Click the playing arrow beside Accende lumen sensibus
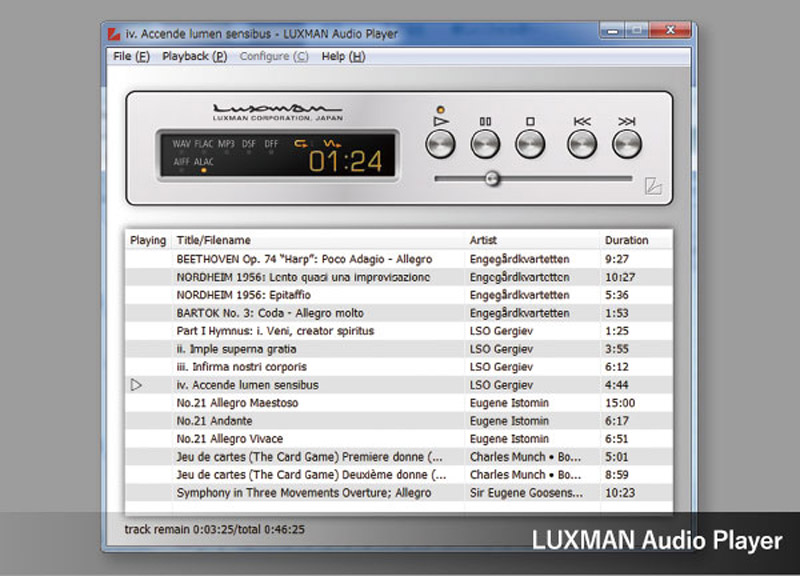This screenshot has width=800, height=576. [138, 385]
